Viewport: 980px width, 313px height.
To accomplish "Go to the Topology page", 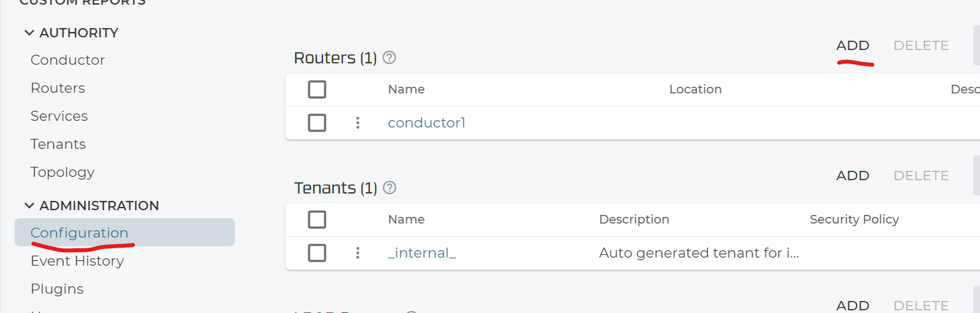I will (63, 172).
